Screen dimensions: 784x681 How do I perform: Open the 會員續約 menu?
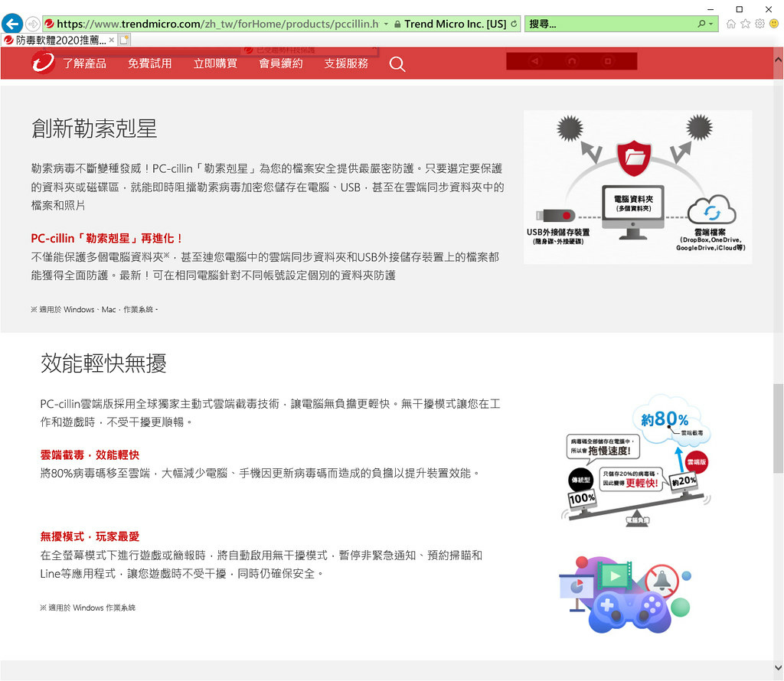click(281, 64)
